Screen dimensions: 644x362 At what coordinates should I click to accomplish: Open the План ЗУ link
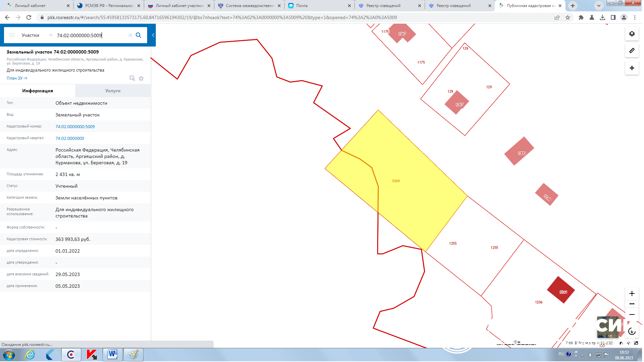(x=17, y=78)
